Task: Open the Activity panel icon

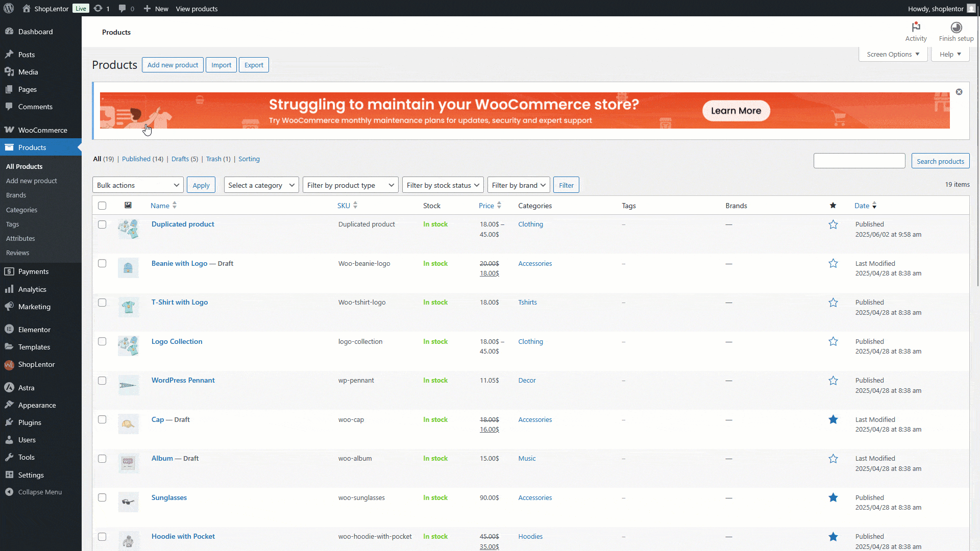Action: coord(916,27)
